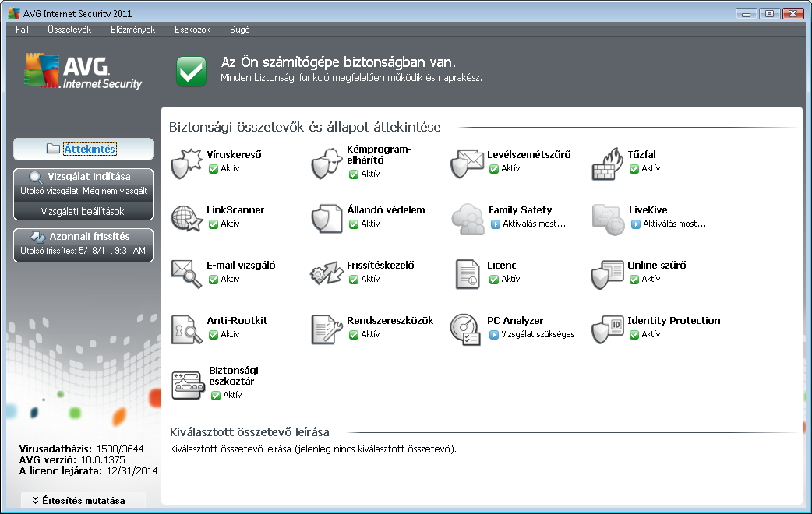
Task: Click Víruskereső Aktív status checkmark
Action: (x=214, y=169)
